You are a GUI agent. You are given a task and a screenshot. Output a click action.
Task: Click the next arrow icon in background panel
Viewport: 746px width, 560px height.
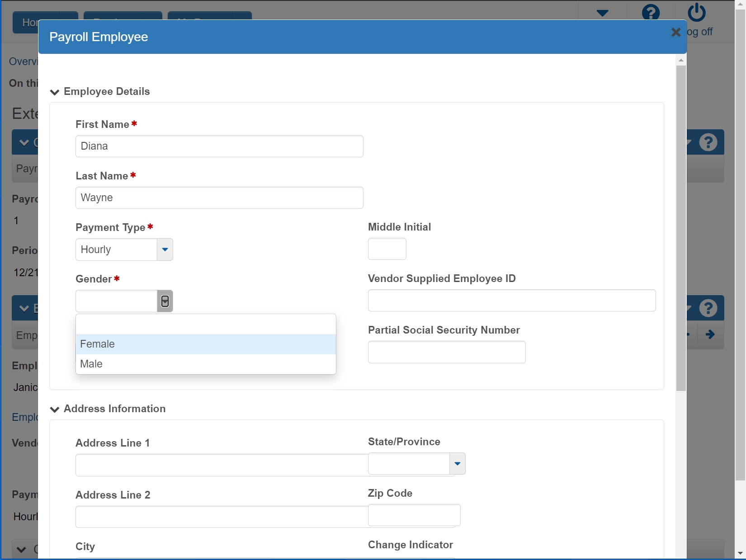click(710, 334)
